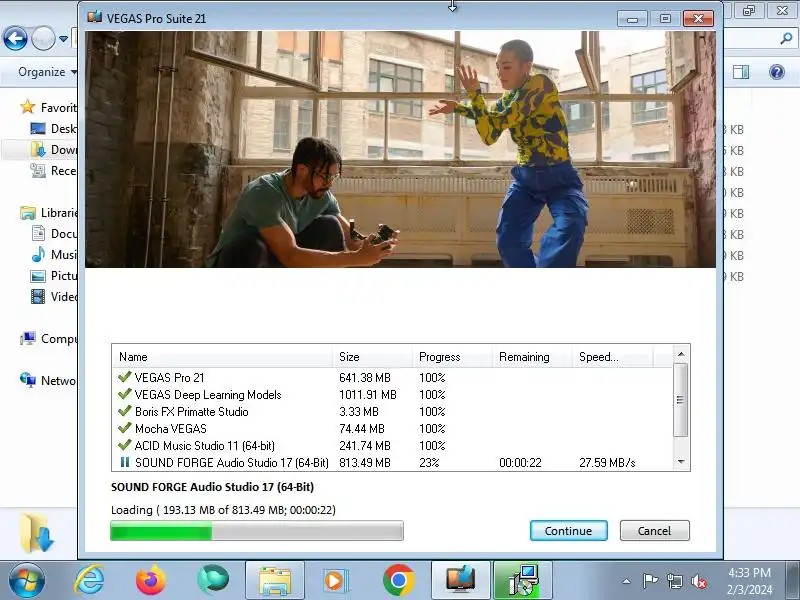Click the download list scrollbar thumb
800x600 pixels.
coord(681,400)
